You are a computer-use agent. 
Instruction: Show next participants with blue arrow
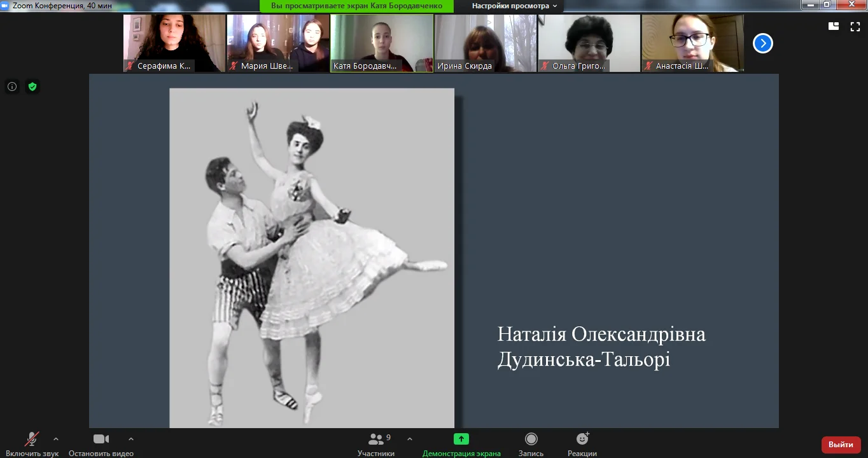pyautogui.click(x=762, y=43)
